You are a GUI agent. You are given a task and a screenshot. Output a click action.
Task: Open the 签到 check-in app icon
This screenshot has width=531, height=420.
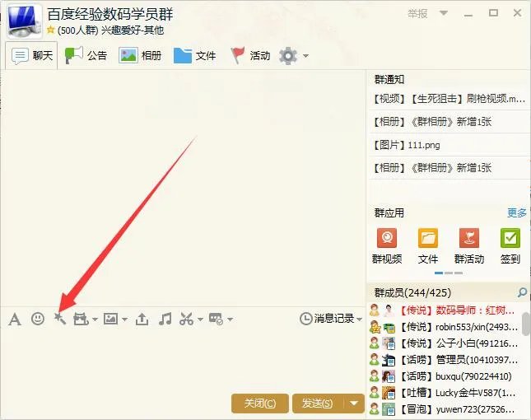pos(510,238)
